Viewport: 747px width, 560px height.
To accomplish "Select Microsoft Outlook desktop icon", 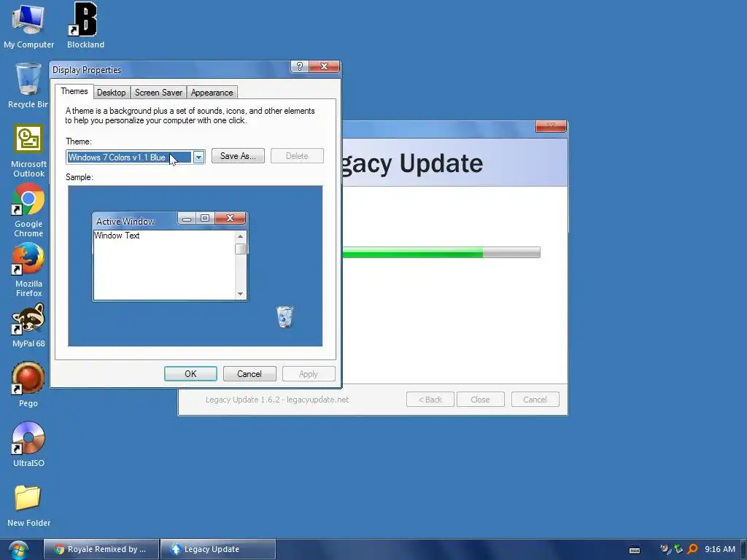I will [x=28, y=151].
